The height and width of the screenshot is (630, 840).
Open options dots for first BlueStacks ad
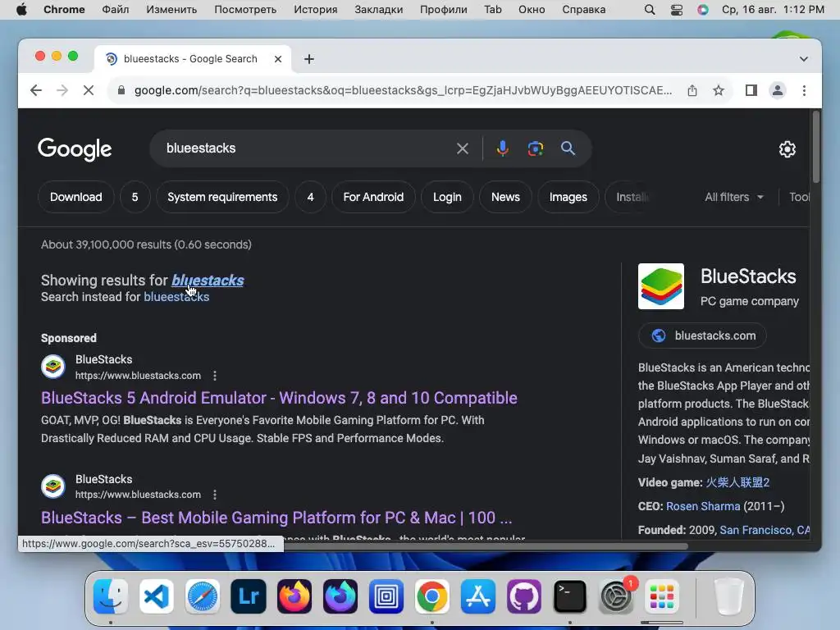[x=215, y=376]
